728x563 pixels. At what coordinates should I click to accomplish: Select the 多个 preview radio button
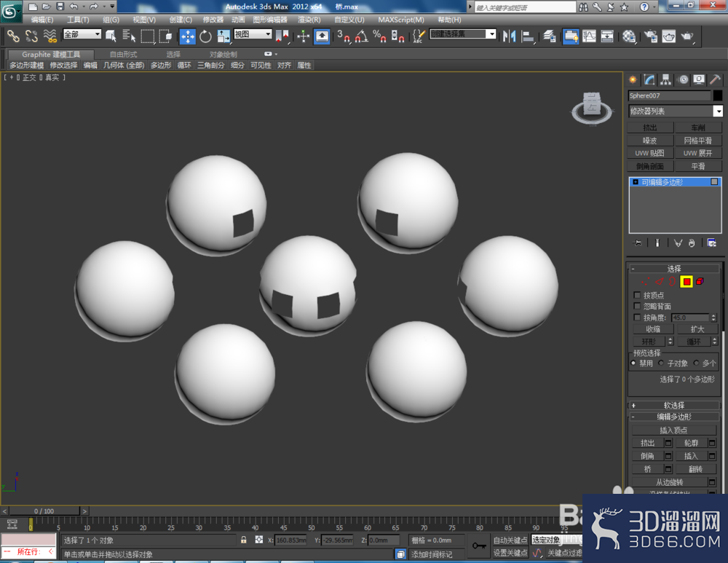(x=696, y=363)
